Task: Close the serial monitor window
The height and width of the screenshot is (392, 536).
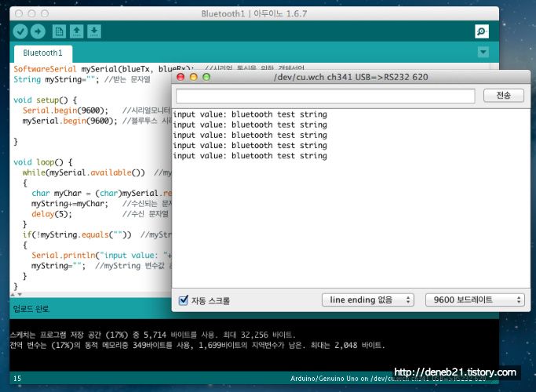Action: pyautogui.click(x=180, y=77)
